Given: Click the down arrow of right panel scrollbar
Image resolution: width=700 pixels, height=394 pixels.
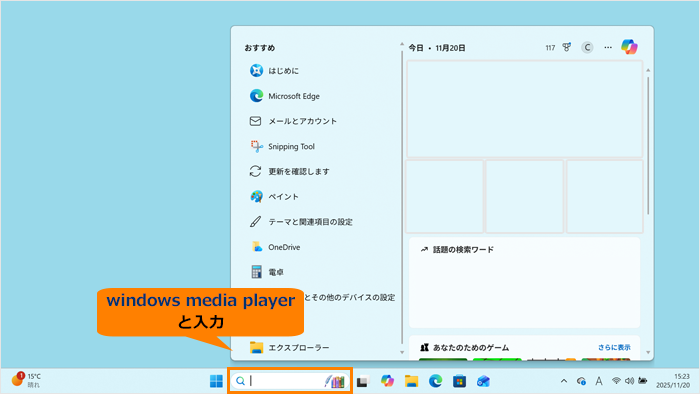Looking at the screenshot, I should point(648,353).
